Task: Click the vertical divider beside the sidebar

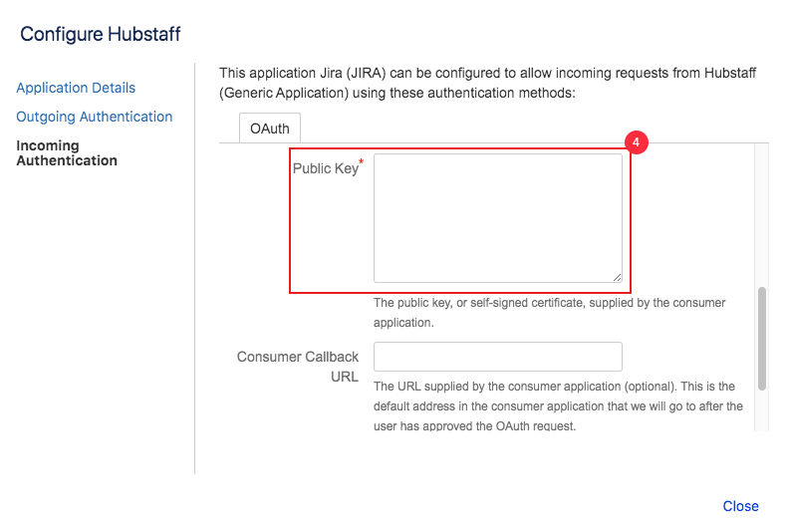Action: click(x=194, y=269)
